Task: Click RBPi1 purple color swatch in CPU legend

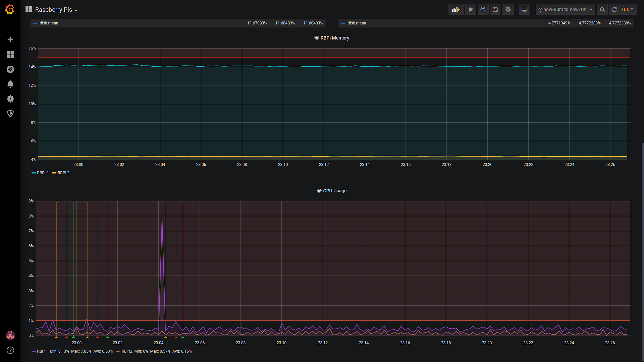Action: [x=34, y=351]
